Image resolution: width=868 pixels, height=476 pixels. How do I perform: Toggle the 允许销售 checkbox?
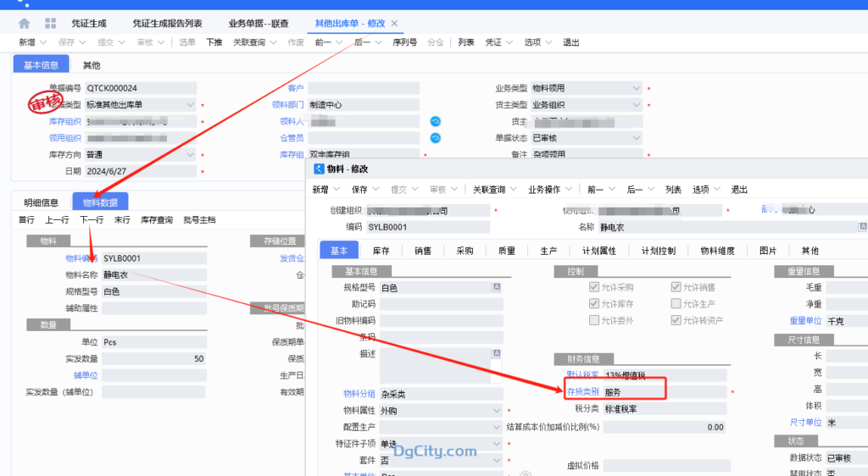pyautogui.click(x=676, y=287)
